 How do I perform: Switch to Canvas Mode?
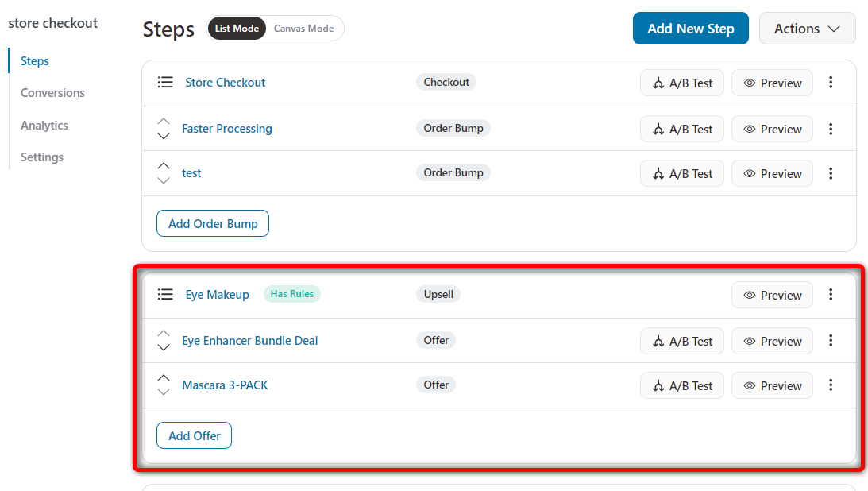click(304, 29)
